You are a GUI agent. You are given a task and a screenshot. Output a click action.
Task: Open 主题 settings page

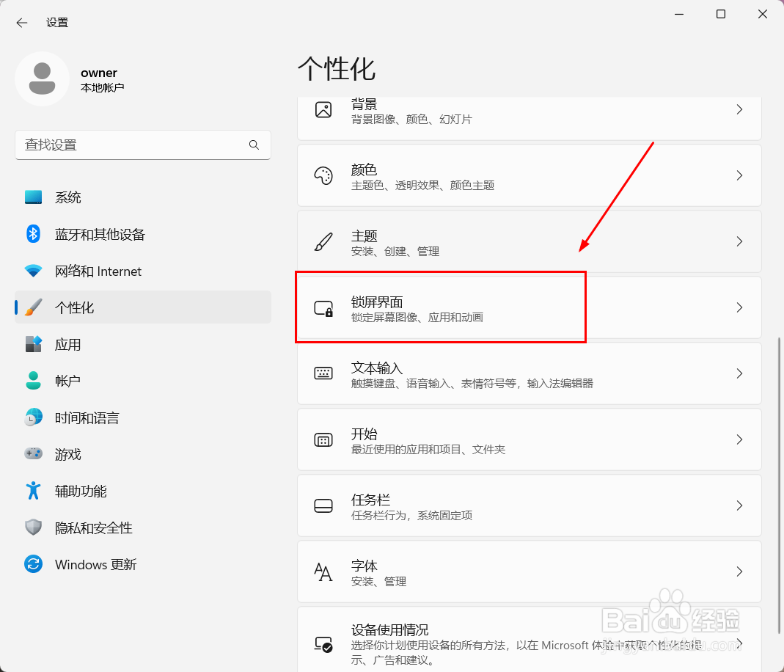(x=528, y=241)
